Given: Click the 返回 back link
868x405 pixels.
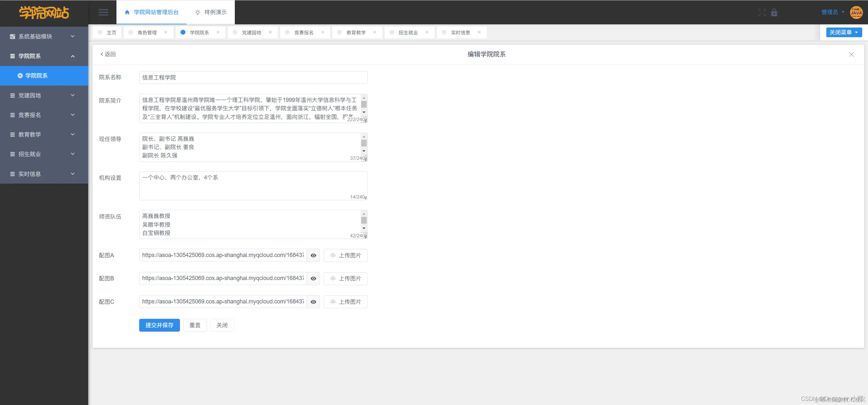Looking at the screenshot, I should (x=108, y=54).
